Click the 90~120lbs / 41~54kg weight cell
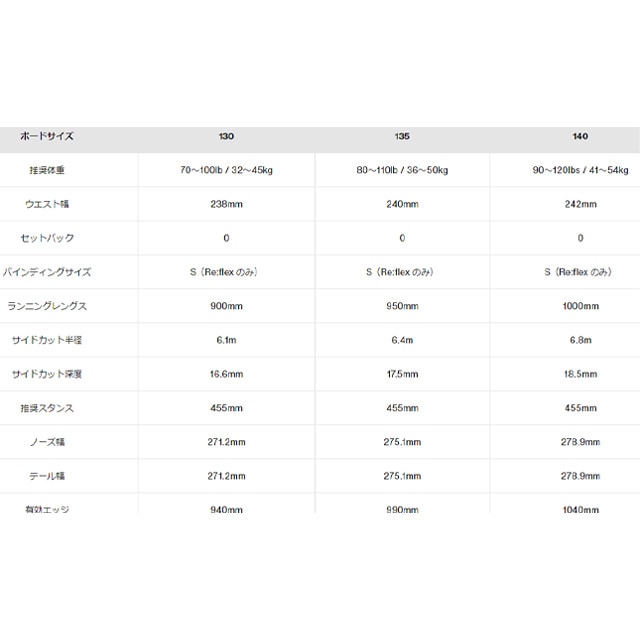The height and width of the screenshot is (640, 640). coord(580,170)
